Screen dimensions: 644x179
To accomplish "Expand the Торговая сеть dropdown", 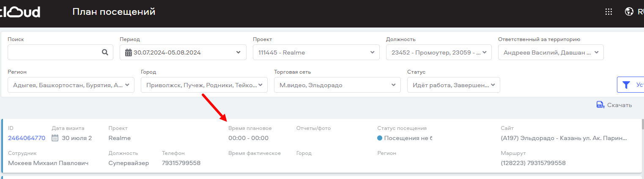I will pos(337,85).
